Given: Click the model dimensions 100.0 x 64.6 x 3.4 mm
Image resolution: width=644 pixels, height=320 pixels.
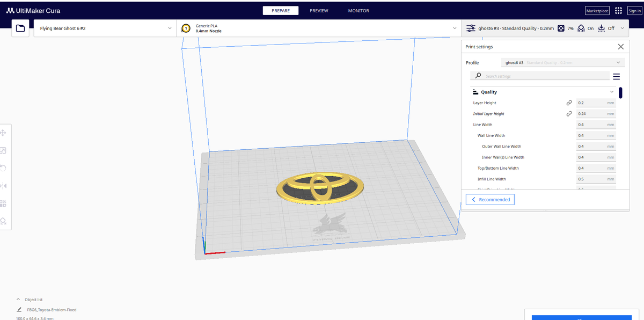Looking at the screenshot, I should pyautogui.click(x=35, y=318).
